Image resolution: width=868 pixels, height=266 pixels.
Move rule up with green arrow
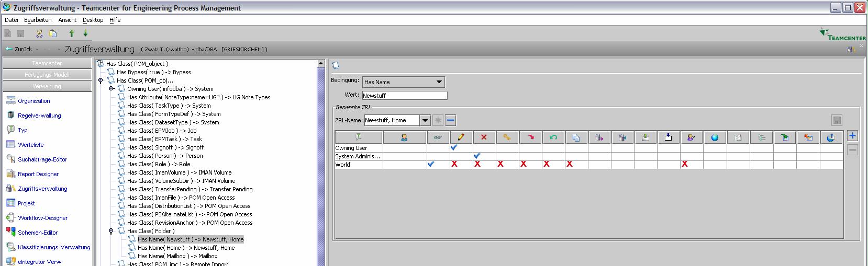click(x=72, y=33)
